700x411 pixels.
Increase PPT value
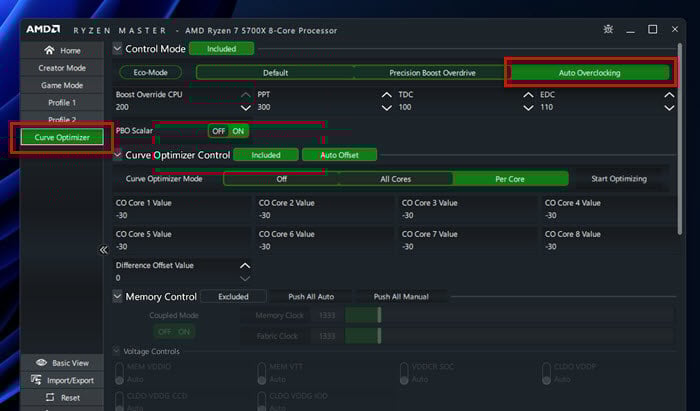tap(387, 95)
